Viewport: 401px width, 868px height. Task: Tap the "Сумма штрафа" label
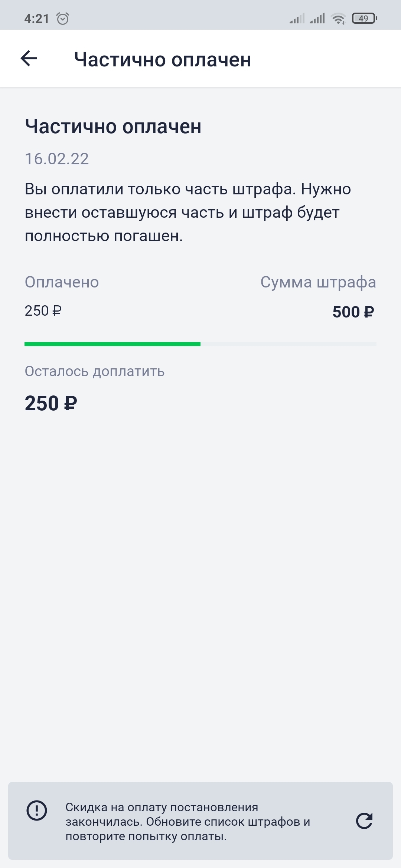(318, 282)
